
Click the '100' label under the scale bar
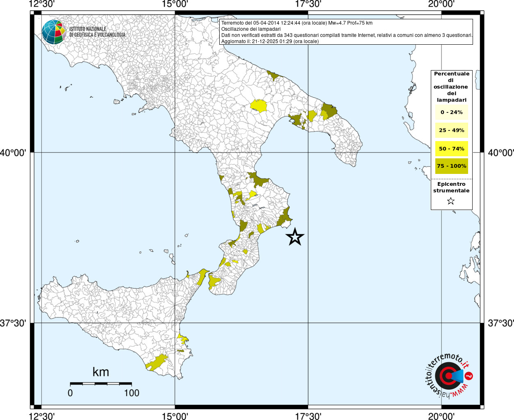(132, 393)
